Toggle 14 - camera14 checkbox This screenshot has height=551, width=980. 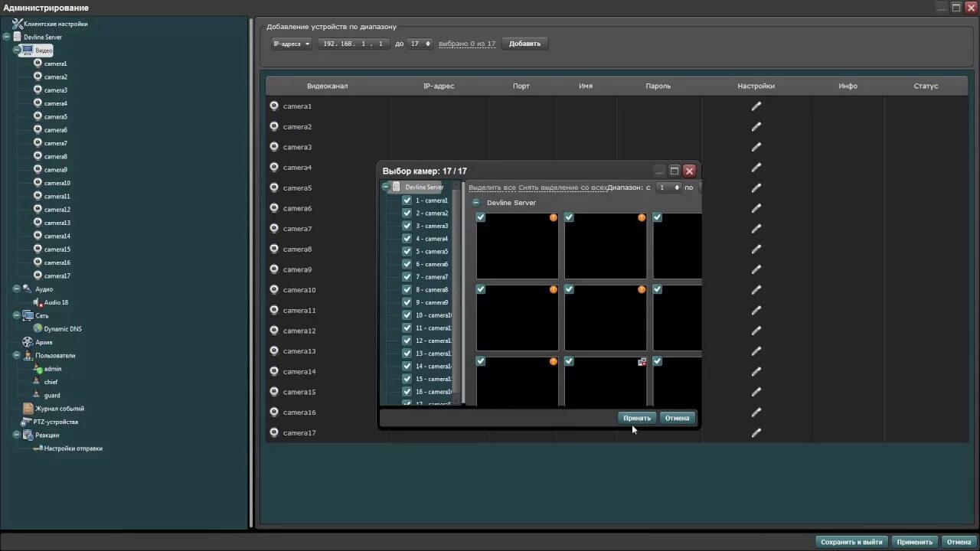[x=407, y=367]
